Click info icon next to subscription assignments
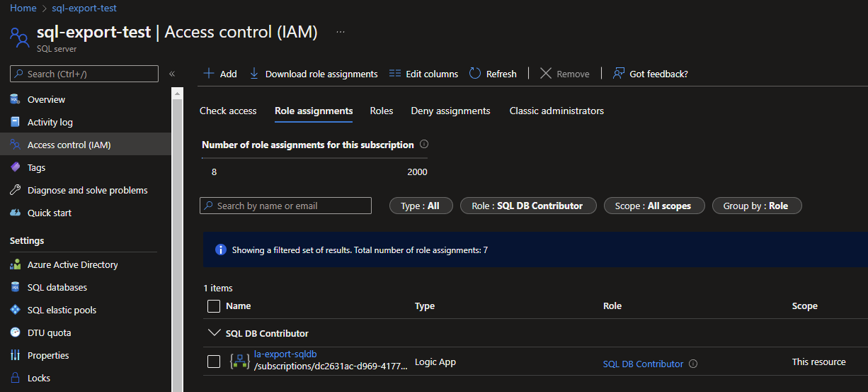This screenshot has width=868, height=392. pyautogui.click(x=424, y=144)
